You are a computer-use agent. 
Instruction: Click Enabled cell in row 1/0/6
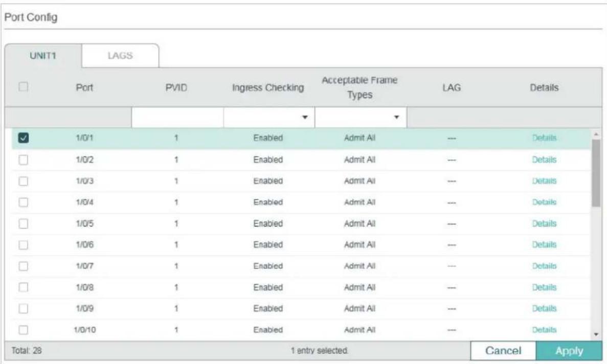point(268,244)
